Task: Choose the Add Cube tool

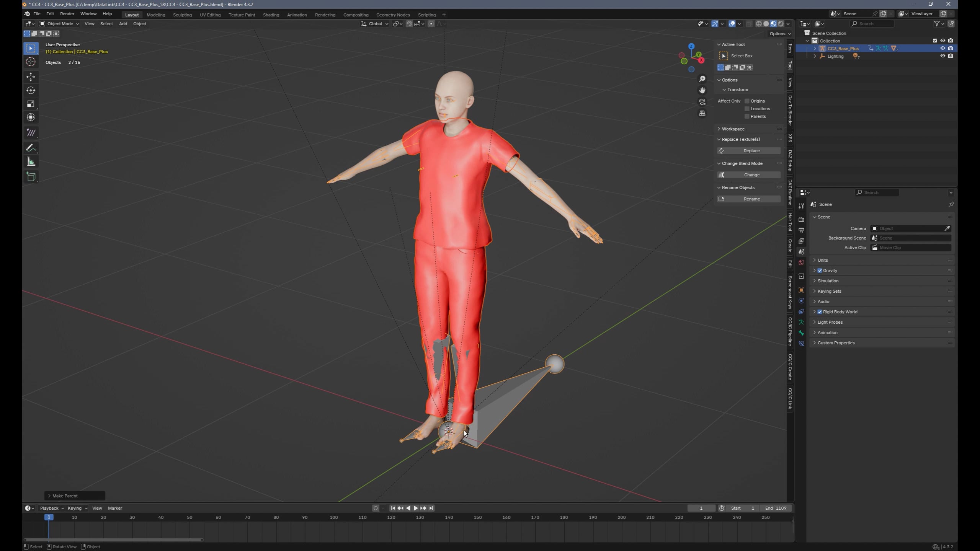Action: (31, 176)
